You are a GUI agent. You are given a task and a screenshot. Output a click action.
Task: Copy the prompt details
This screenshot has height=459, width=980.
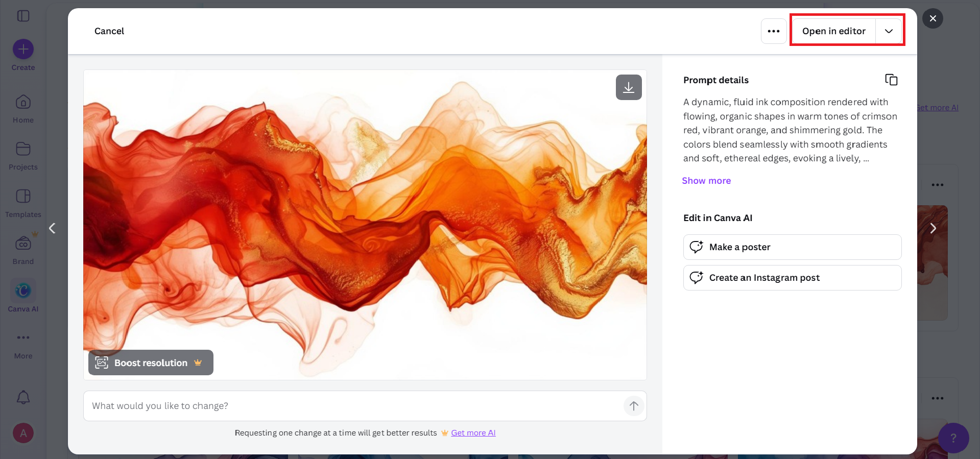point(891,80)
